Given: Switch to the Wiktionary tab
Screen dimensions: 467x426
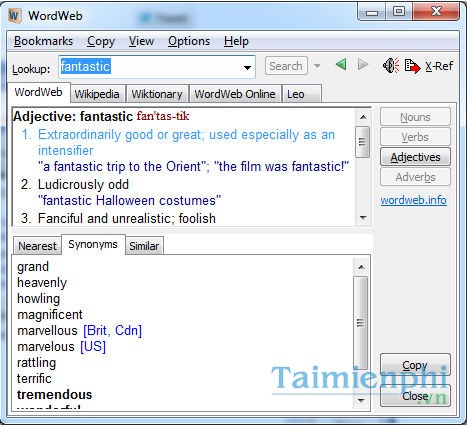Looking at the screenshot, I should click(x=157, y=94).
